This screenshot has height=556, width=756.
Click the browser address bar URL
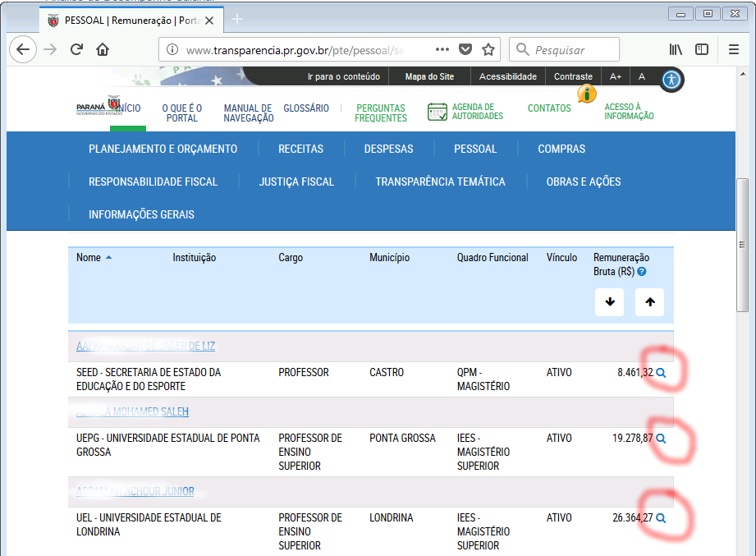[295, 50]
